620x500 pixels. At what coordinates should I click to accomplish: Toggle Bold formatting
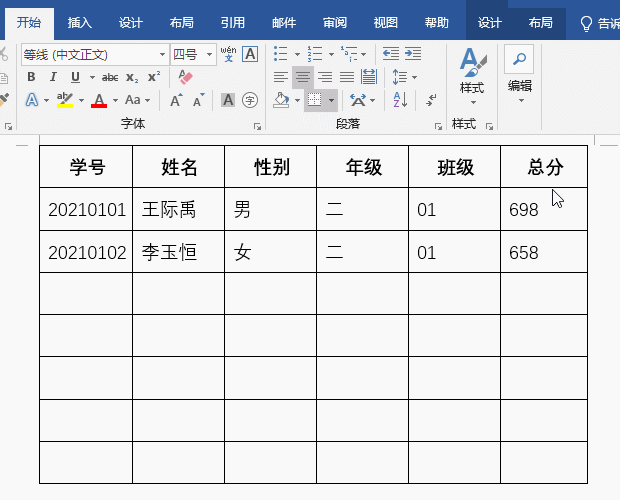(31, 77)
